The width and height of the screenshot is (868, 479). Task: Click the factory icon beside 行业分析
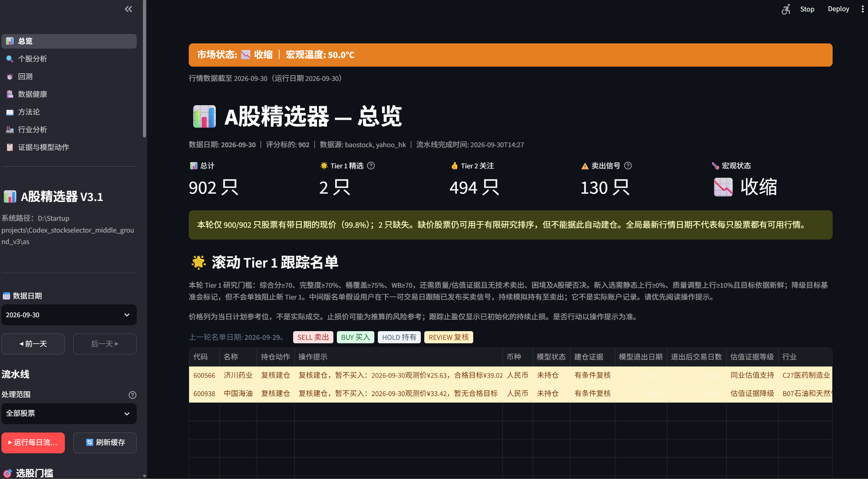[x=10, y=129]
